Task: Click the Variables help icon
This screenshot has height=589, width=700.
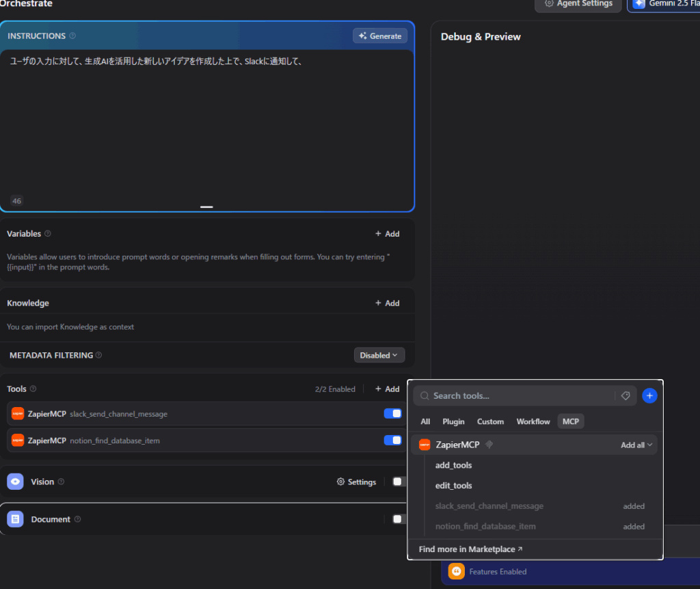Action: (48, 233)
